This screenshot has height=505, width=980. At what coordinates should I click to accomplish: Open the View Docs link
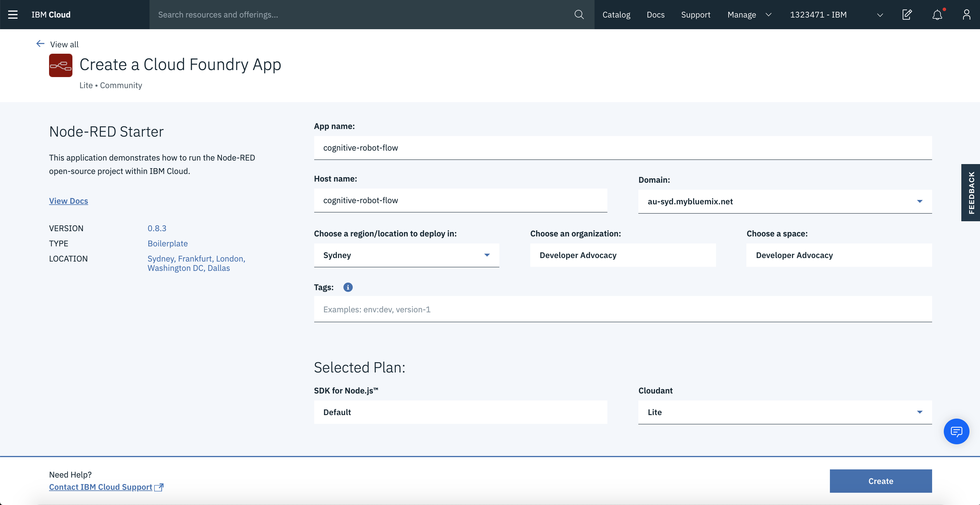(69, 201)
